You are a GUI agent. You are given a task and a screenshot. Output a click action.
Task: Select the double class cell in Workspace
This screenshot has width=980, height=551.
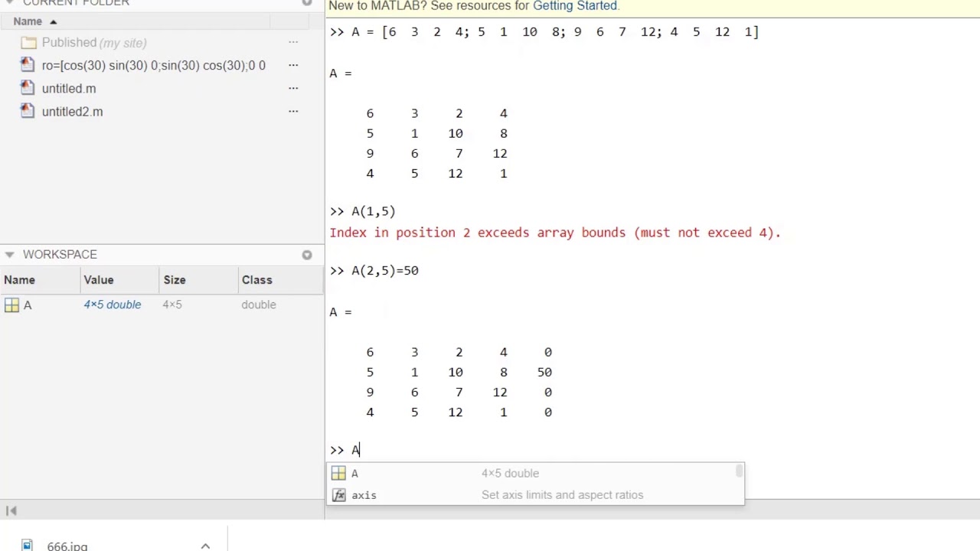[x=259, y=305]
